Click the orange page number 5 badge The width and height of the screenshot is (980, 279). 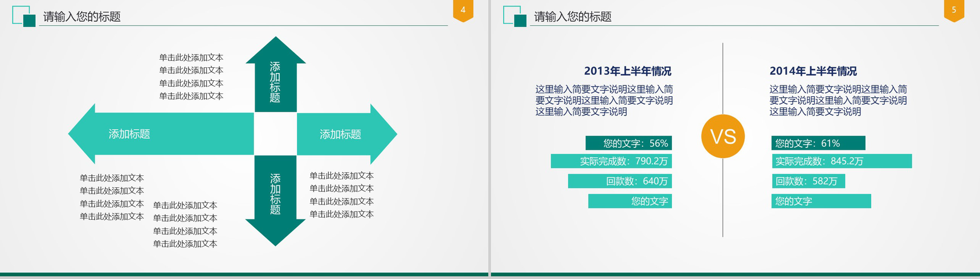(x=954, y=10)
